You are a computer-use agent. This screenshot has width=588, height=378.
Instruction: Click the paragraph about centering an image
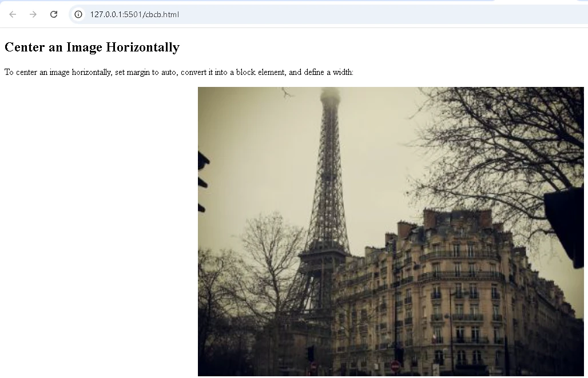tap(179, 72)
